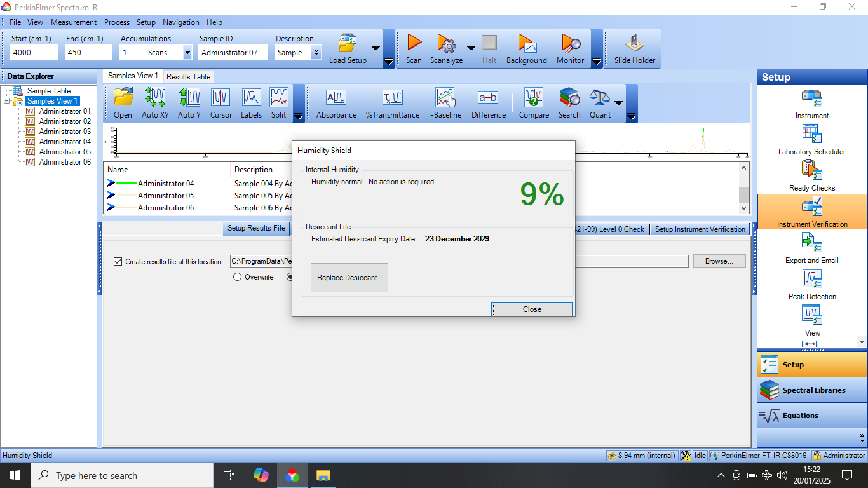Screen dimensions: 868x488
Task: Click the i-Baseline correction icon
Action: (445, 98)
